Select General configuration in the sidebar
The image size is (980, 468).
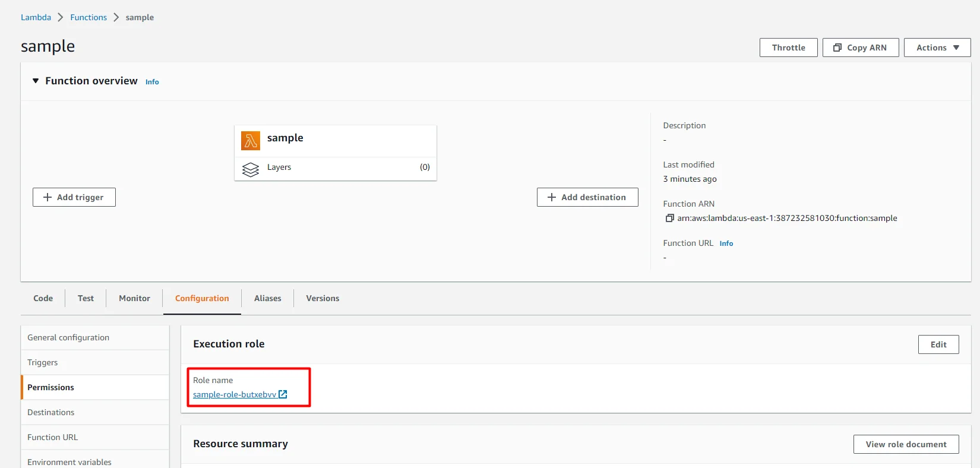coord(95,337)
